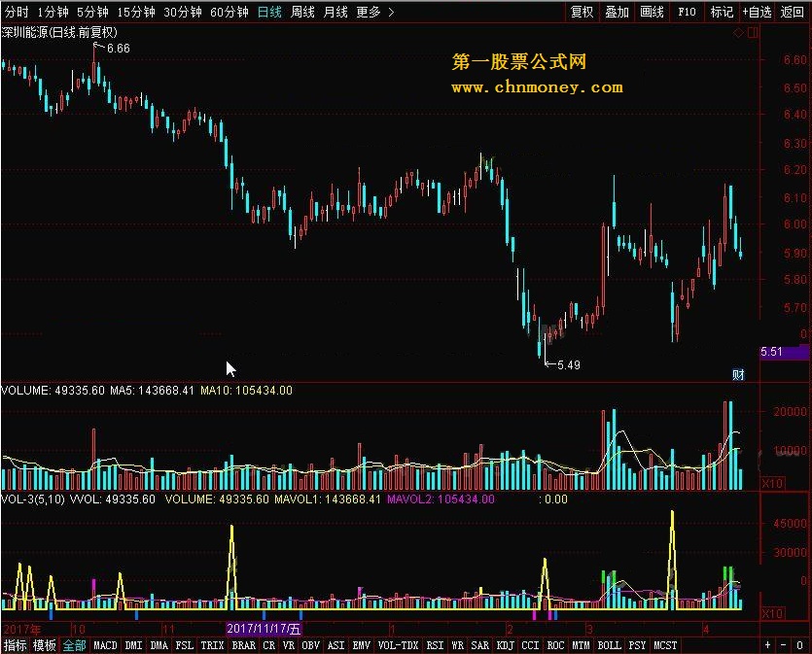The height and width of the screenshot is (654, 812).
Task: Click the 5.51 price marker on axis
Action: (x=784, y=353)
